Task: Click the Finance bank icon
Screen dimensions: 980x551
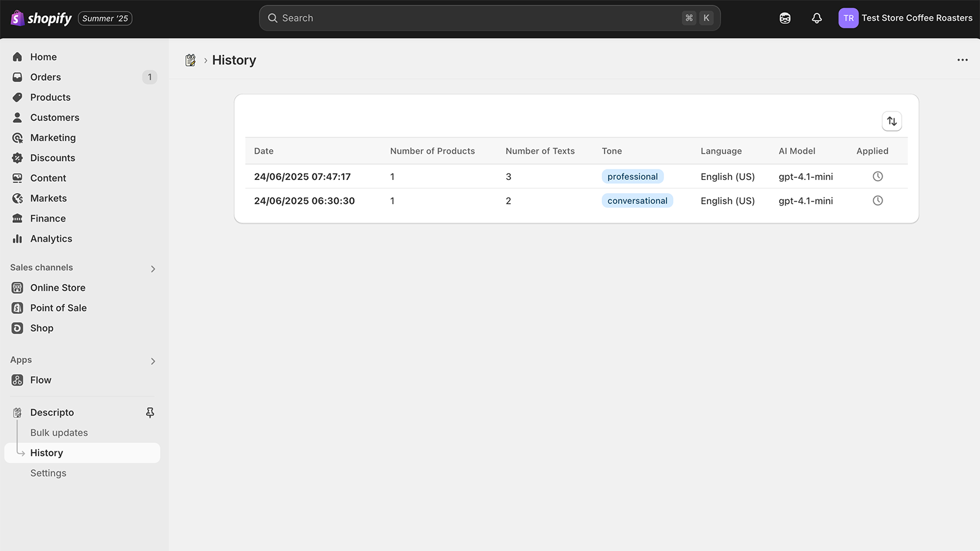Action: click(x=17, y=219)
